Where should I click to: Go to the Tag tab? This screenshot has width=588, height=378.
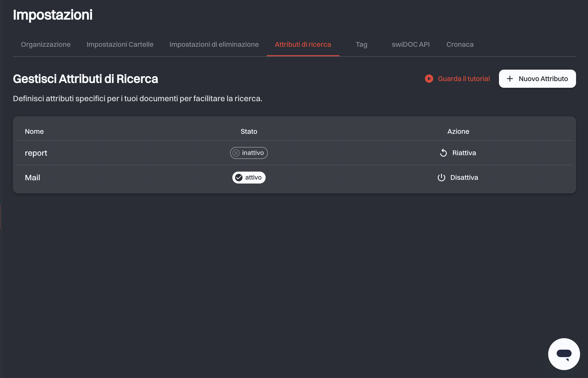tap(361, 44)
